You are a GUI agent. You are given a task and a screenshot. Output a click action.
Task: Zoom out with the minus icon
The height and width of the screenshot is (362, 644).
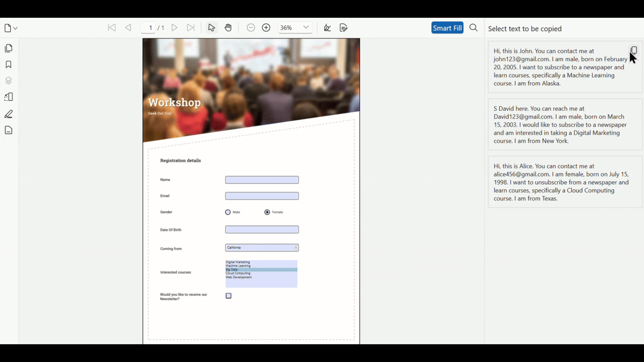pyautogui.click(x=251, y=28)
